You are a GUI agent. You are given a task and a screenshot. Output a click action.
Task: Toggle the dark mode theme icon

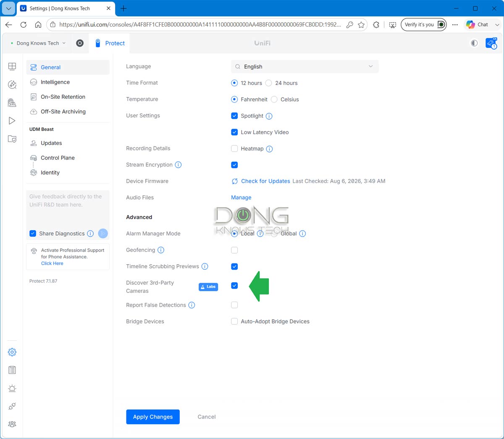[474, 43]
